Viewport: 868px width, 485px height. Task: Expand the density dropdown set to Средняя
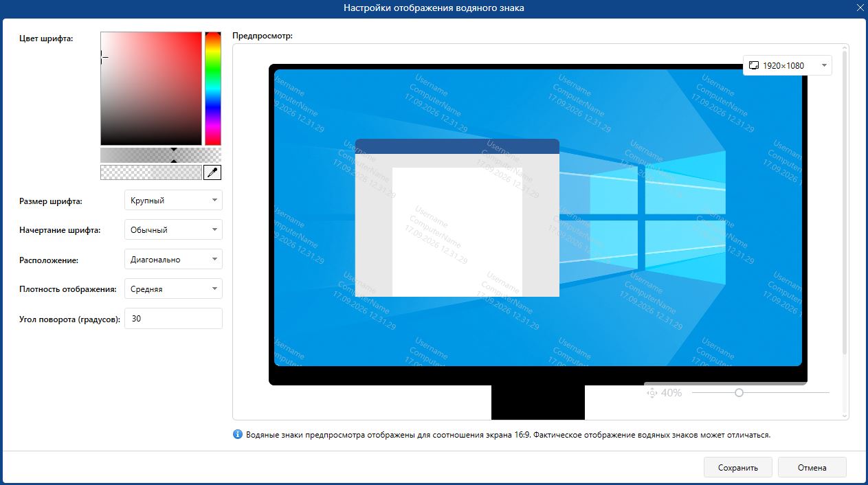173,289
